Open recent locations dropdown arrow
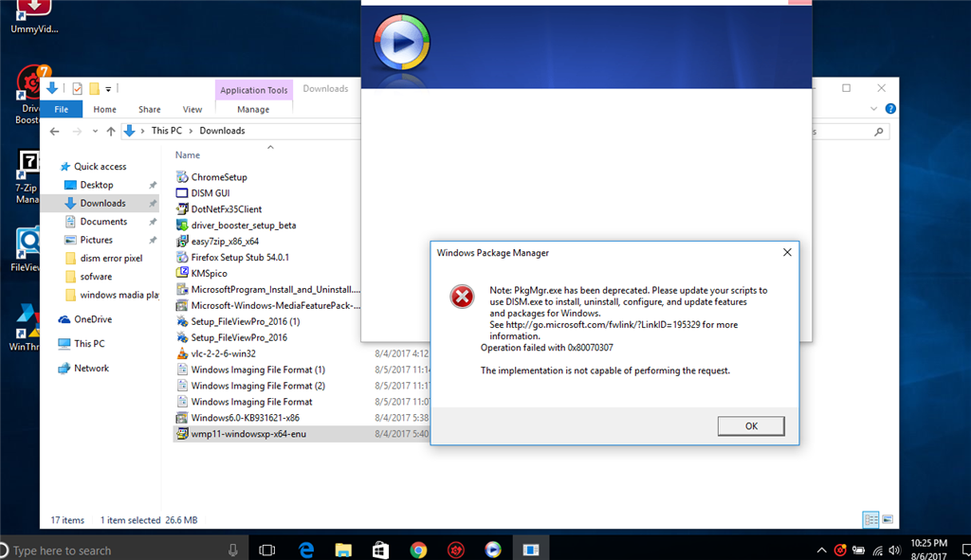 click(x=95, y=131)
